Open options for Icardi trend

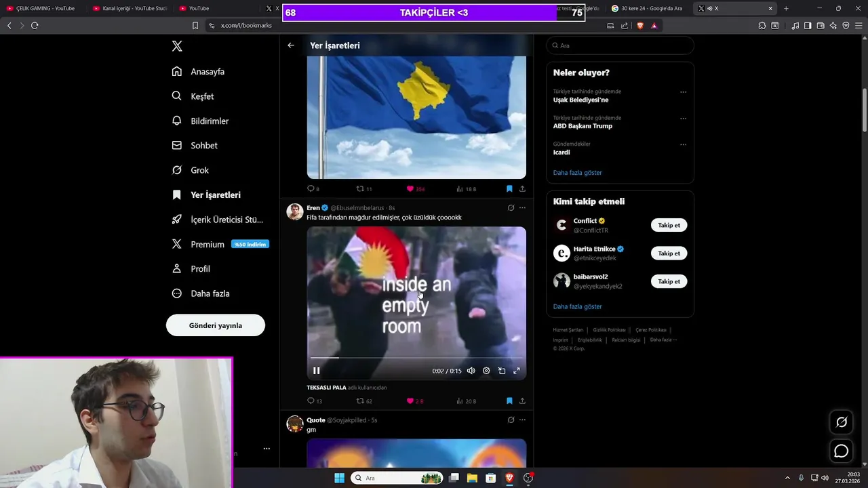[x=683, y=144]
